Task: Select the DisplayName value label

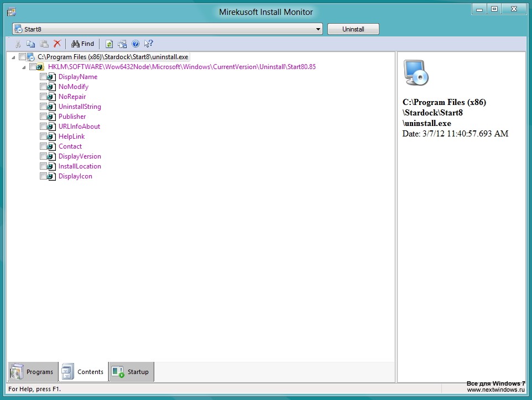Action: [78, 77]
